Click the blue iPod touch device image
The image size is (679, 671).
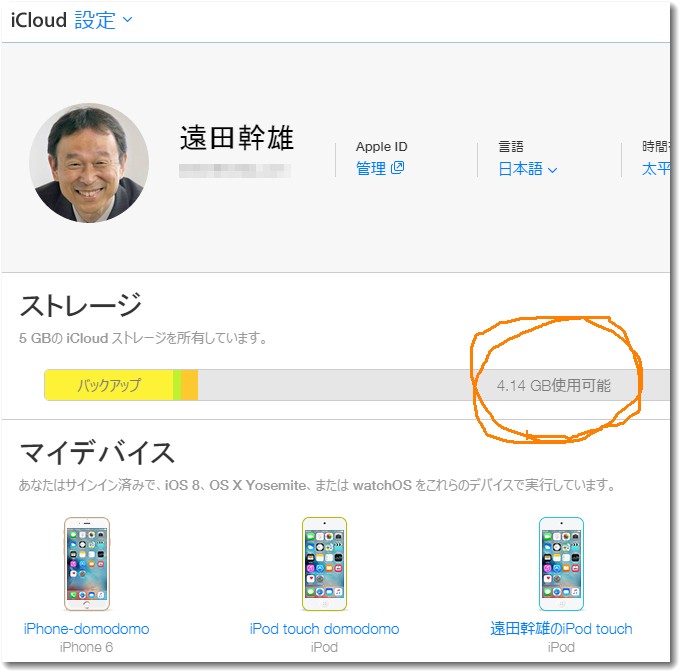[561, 564]
